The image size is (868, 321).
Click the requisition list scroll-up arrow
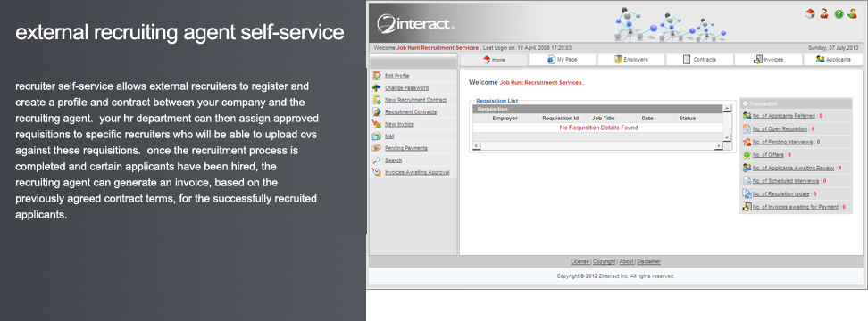point(728,109)
